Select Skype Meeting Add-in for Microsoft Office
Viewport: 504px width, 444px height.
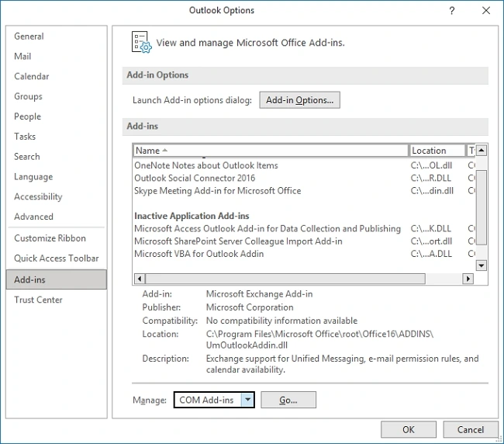[217, 191]
